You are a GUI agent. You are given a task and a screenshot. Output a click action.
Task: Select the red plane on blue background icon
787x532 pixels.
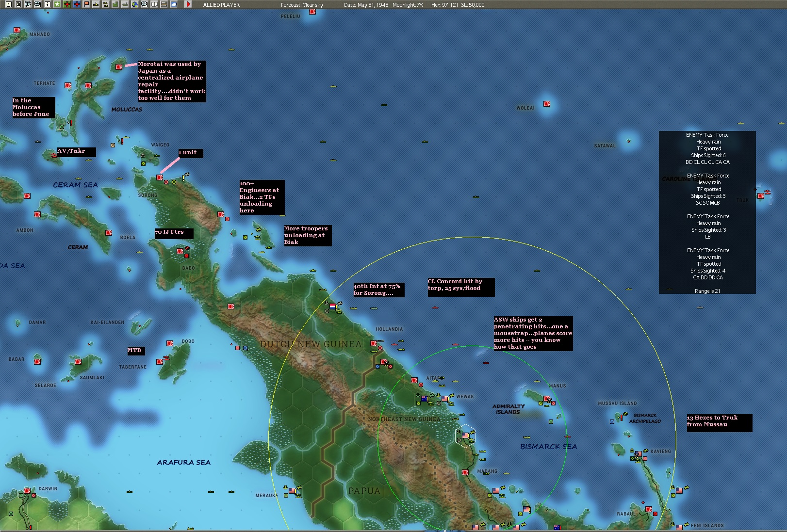point(77,4)
